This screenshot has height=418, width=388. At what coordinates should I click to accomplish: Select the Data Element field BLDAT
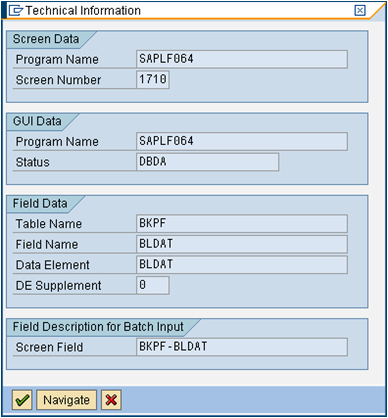coord(242,265)
